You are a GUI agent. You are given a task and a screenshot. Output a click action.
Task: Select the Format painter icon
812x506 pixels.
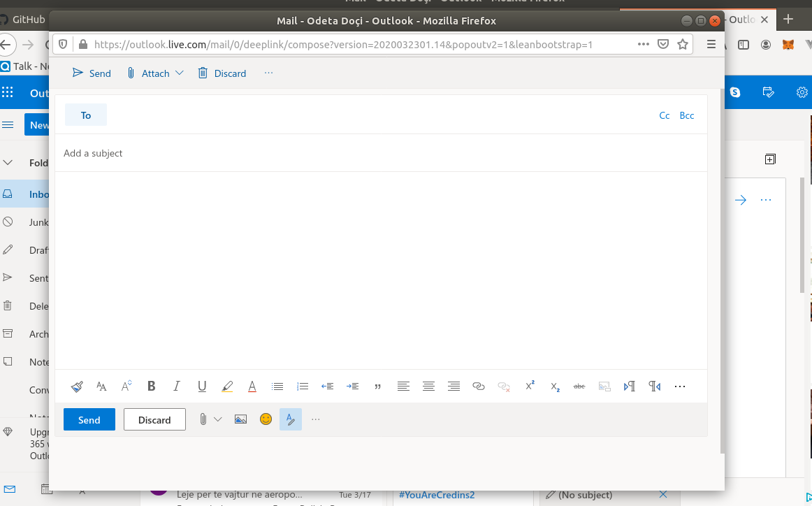pos(77,386)
